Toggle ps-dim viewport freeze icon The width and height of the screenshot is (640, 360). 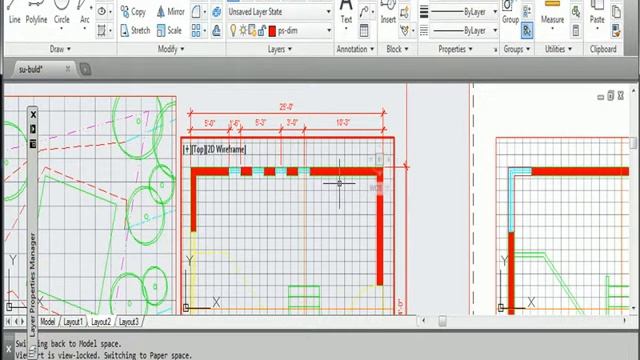pyautogui.click(x=252, y=30)
